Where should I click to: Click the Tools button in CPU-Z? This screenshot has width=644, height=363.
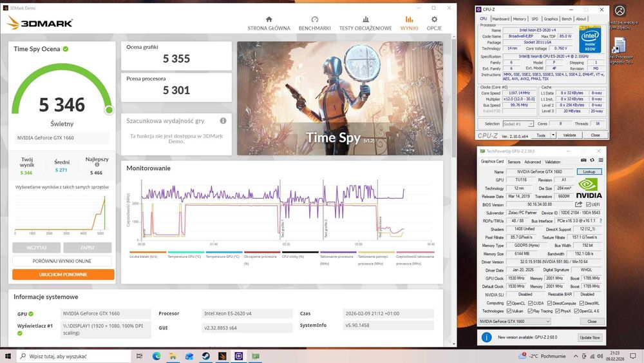point(541,135)
